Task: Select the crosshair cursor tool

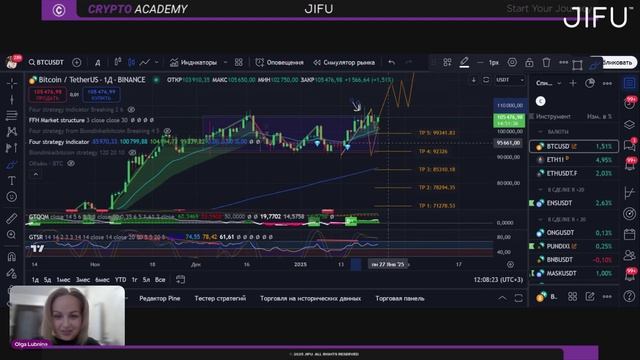Action: (11, 84)
